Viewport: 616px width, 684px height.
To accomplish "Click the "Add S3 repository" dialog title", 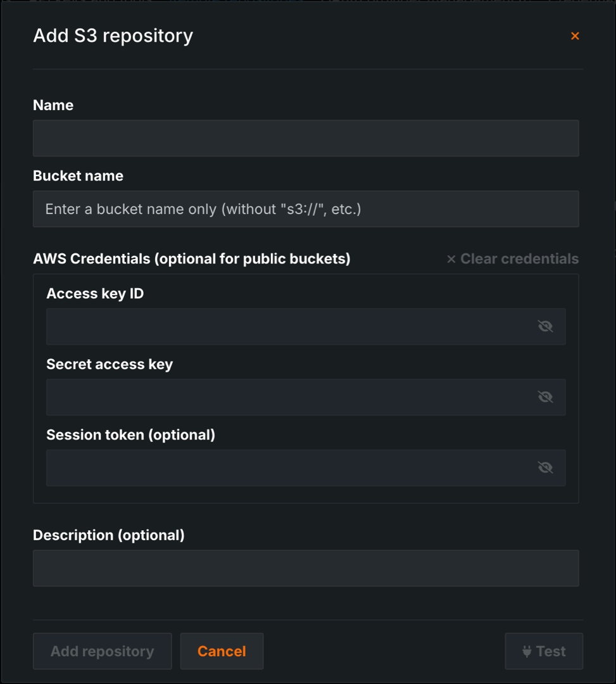I will pyautogui.click(x=113, y=35).
